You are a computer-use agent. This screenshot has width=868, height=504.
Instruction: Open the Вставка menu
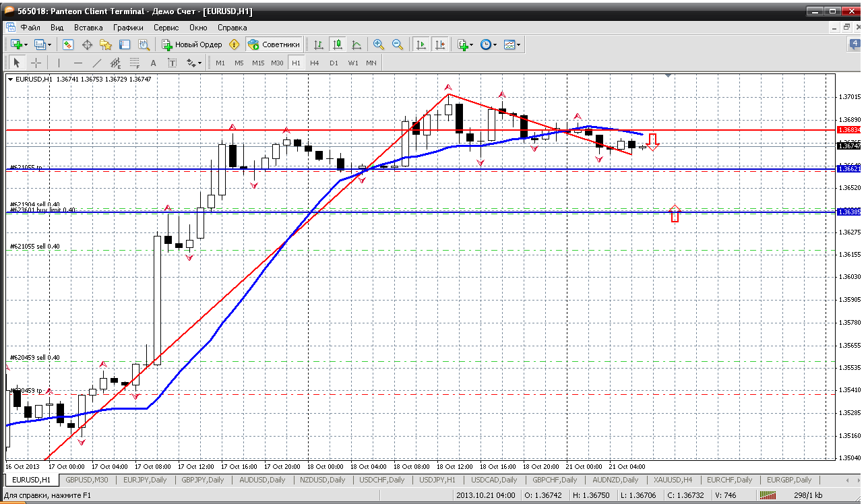click(88, 28)
